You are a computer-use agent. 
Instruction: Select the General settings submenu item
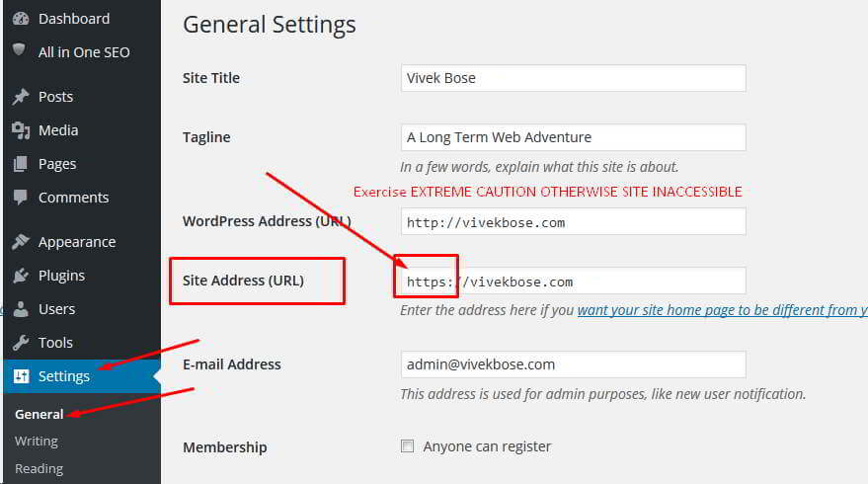pos(39,414)
